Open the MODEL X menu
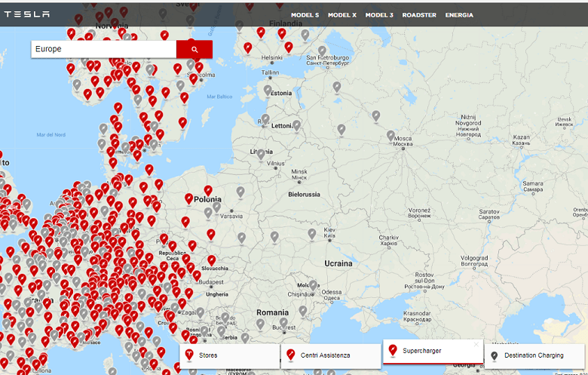Viewport: 588px width, 375px height. click(x=342, y=15)
